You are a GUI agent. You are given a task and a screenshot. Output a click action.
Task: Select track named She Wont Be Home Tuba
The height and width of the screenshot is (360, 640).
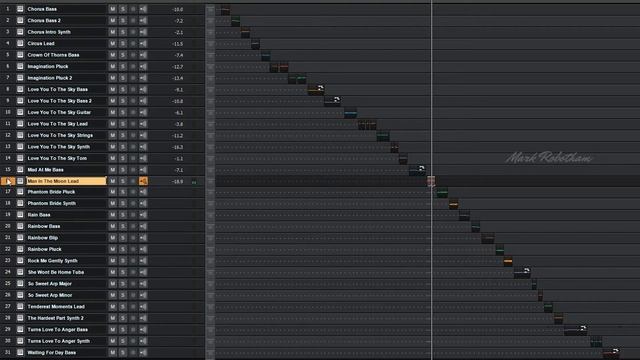pos(56,272)
